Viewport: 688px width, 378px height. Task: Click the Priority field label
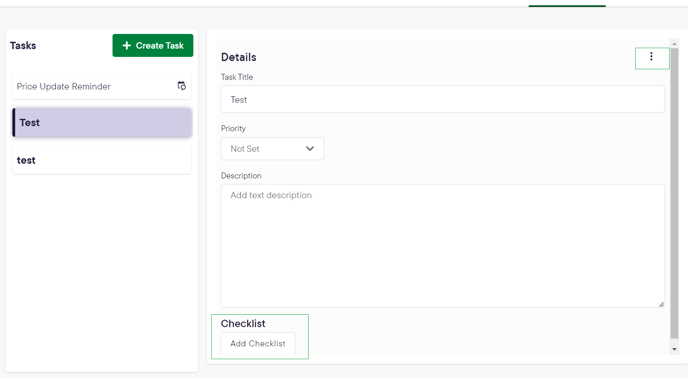(233, 128)
